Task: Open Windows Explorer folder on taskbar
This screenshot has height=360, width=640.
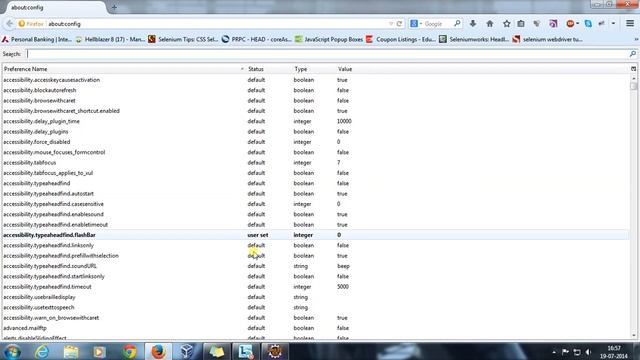Action: pos(71,352)
